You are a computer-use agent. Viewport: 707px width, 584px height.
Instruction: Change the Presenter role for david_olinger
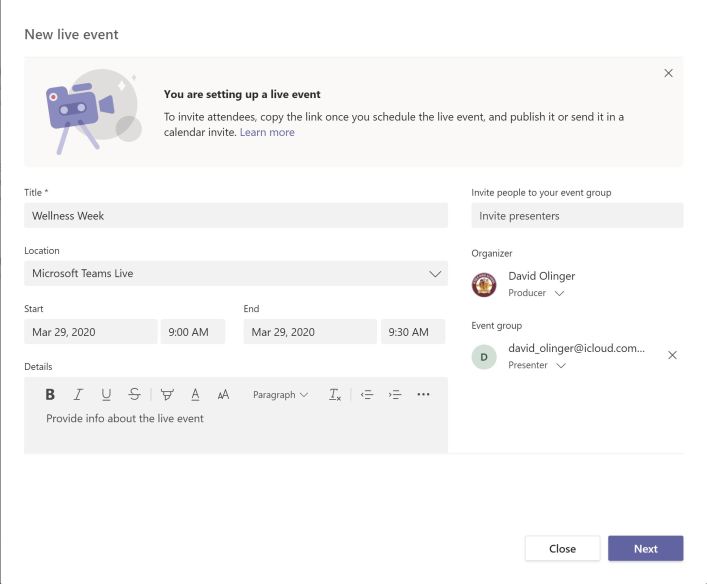pyautogui.click(x=561, y=366)
